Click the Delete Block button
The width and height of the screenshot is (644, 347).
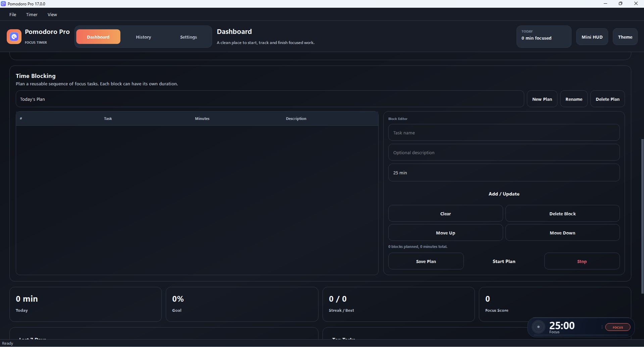562,214
